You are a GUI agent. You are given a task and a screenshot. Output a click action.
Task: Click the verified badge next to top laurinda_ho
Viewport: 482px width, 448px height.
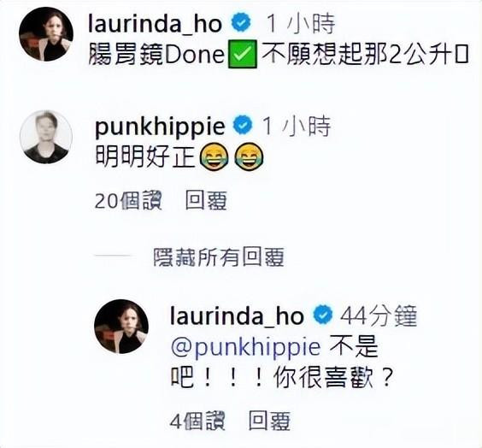pyautogui.click(x=241, y=23)
